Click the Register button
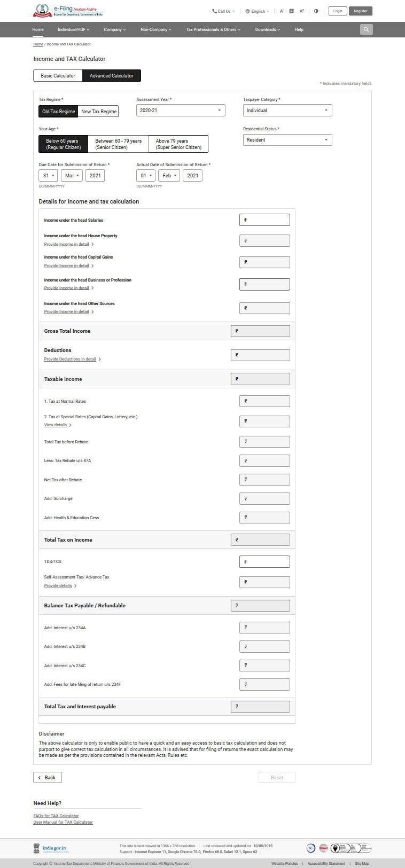Screen dimensions: 405x868 (x=361, y=11)
